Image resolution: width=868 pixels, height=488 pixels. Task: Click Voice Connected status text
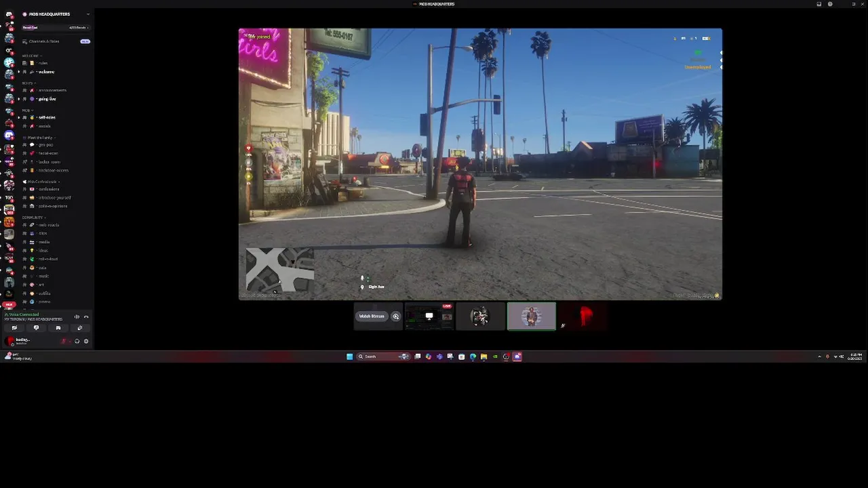point(24,314)
